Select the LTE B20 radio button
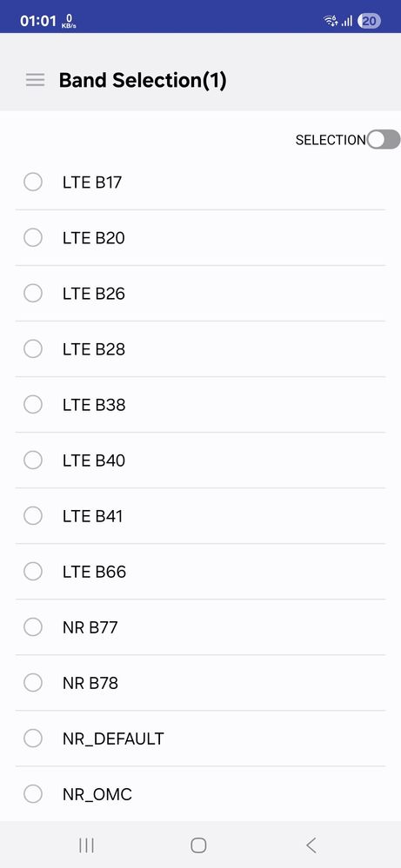The image size is (401, 868). (x=33, y=237)
